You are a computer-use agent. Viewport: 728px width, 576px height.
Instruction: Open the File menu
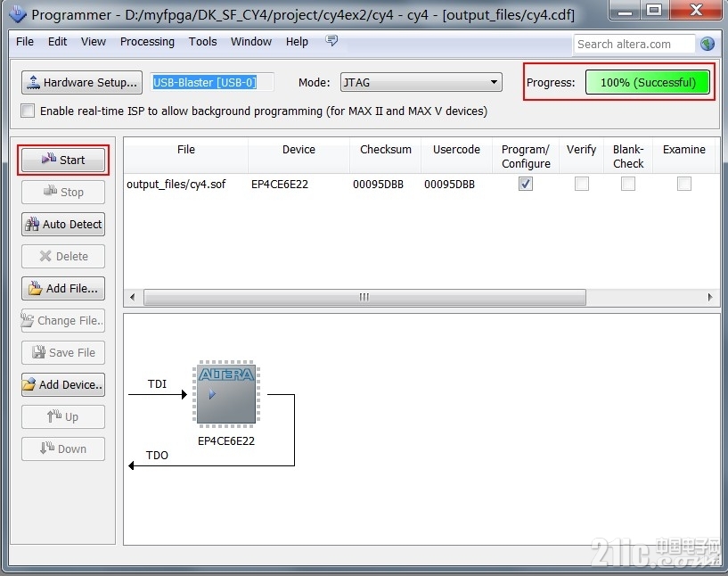25,42
